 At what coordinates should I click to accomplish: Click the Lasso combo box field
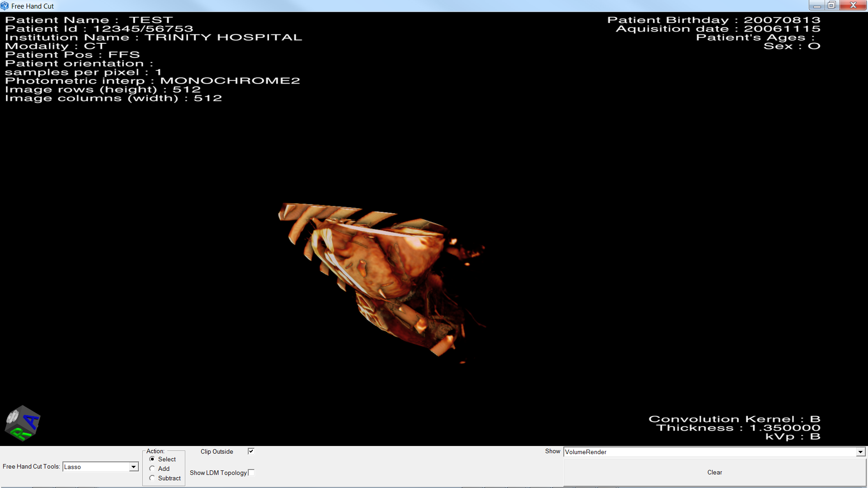click(96, 467)
